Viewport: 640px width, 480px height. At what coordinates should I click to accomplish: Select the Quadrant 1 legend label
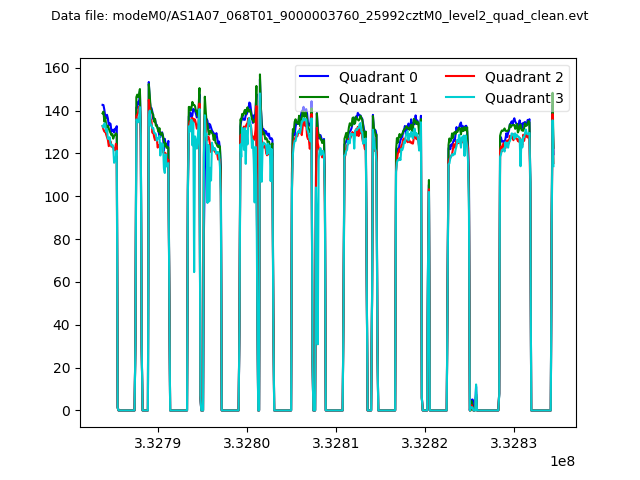pos(378,97)
